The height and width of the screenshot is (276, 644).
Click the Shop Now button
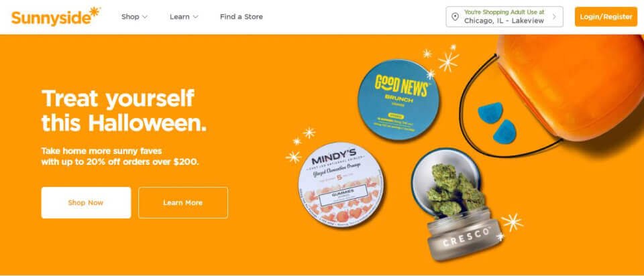click(x=86, y=202)
